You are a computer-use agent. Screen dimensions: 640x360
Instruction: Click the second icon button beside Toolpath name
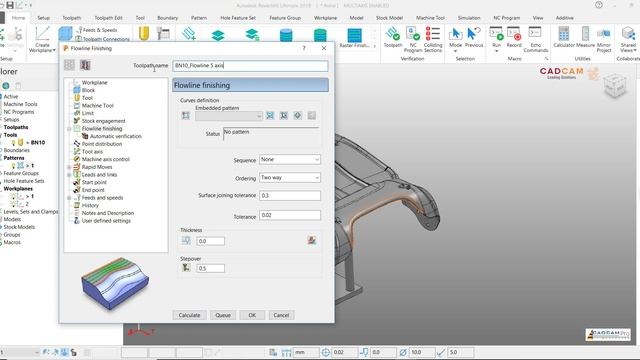coord(85,65)
